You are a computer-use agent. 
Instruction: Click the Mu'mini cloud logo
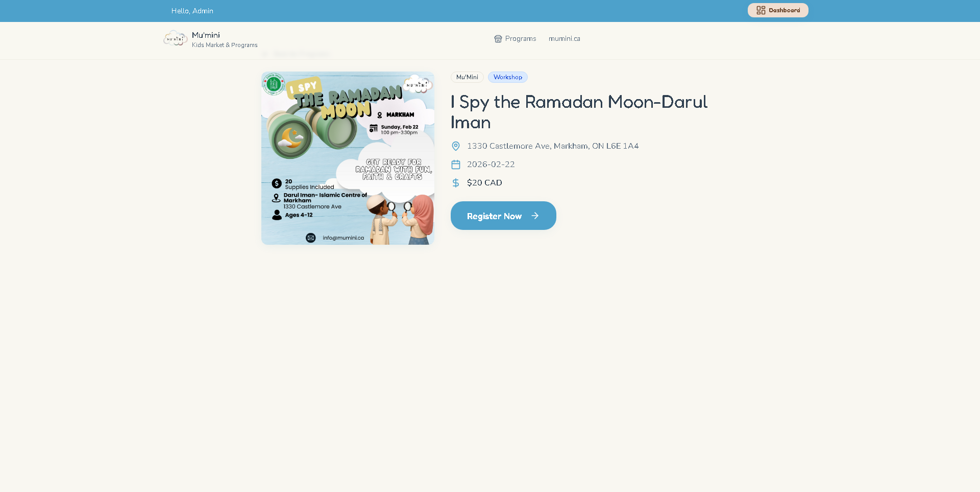point(176,39)
